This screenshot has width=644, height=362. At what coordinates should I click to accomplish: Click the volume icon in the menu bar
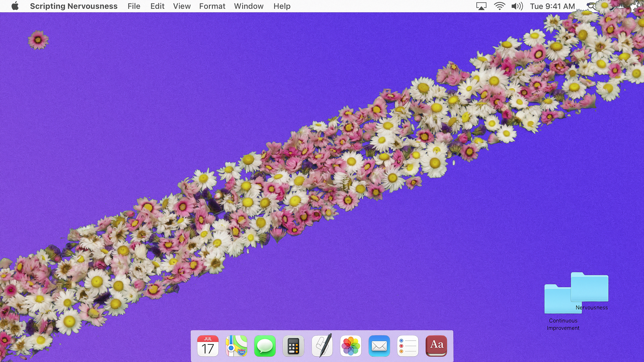point(517,6)
